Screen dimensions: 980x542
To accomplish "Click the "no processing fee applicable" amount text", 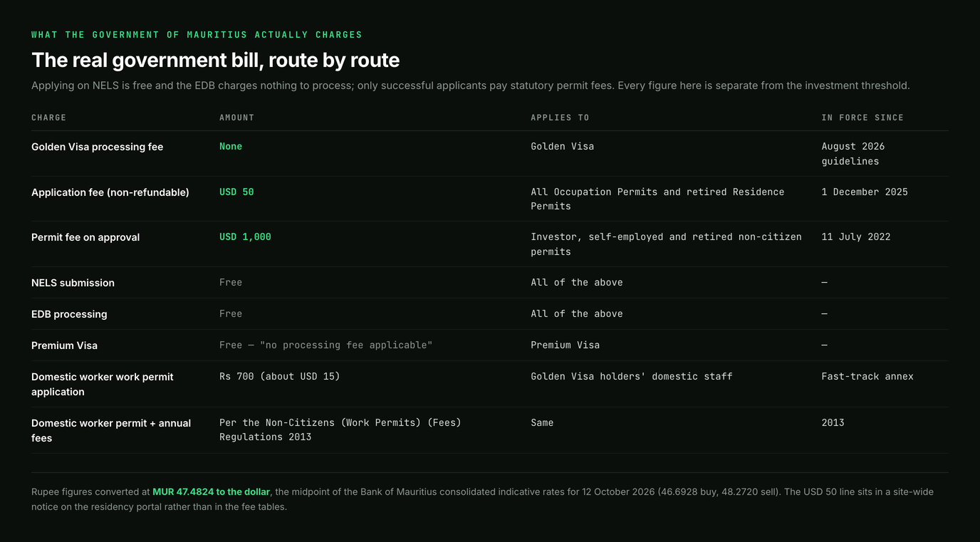I will 325,345.
